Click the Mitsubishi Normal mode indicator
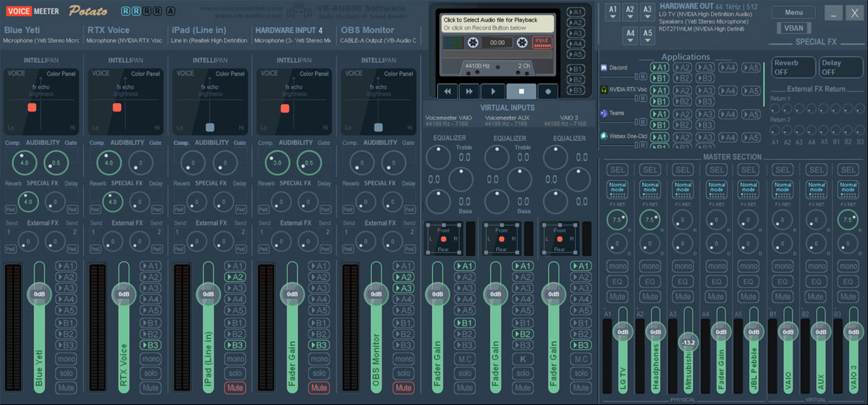 (x=682, y=190)
